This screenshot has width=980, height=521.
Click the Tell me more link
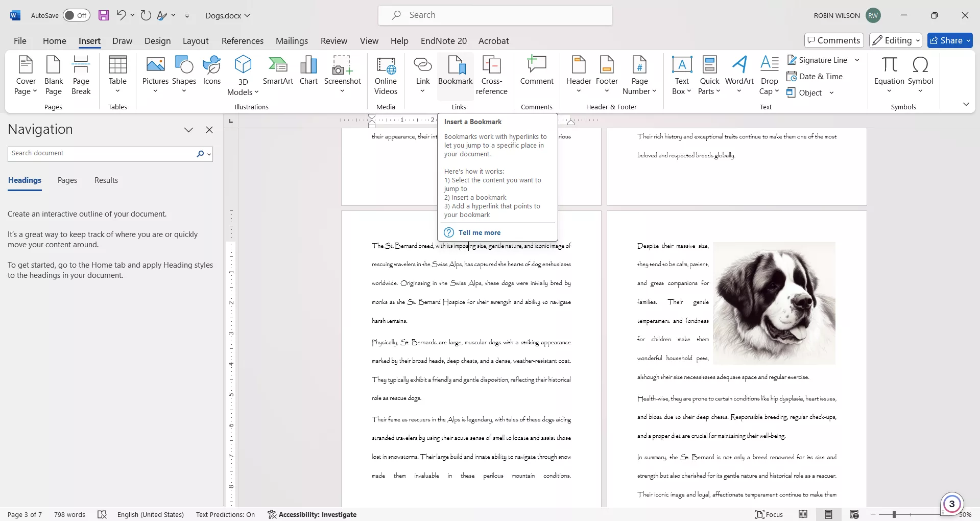click(479, 232)
